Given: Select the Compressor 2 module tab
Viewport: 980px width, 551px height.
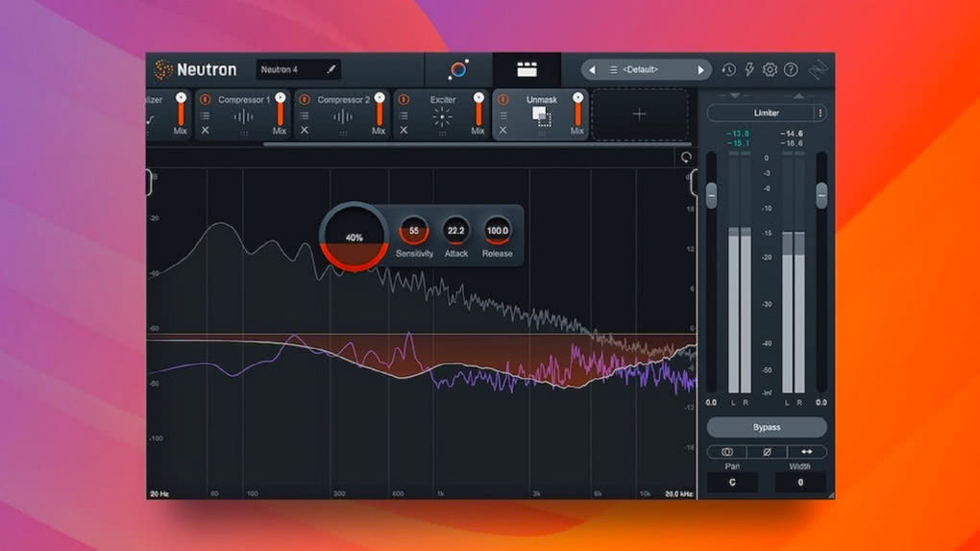Looking at the screenshot, I should (x=342, y=115).
